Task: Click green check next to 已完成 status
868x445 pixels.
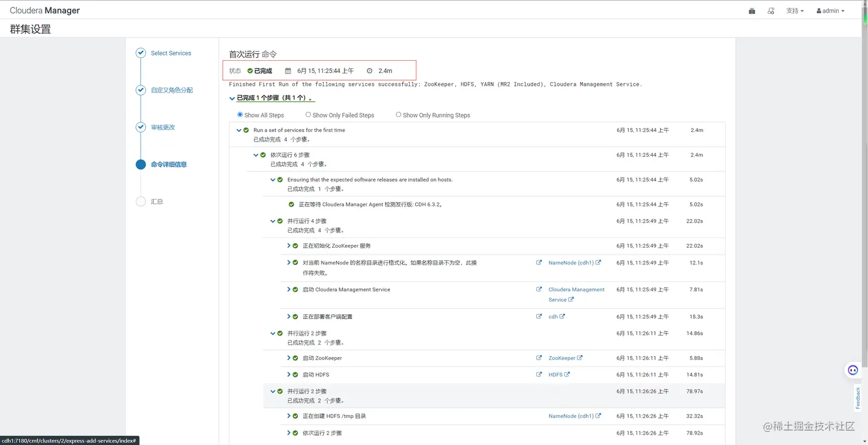Action: [x=250, y=71]
